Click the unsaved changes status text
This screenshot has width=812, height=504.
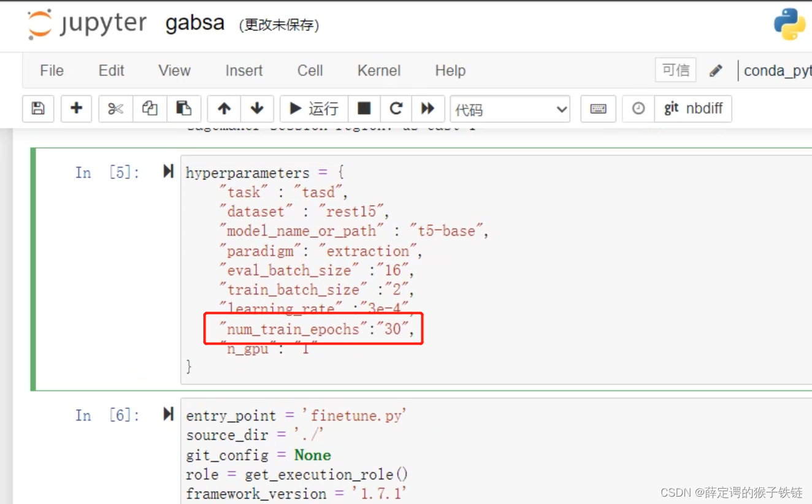pyautogui.click(x=279, y=25)
